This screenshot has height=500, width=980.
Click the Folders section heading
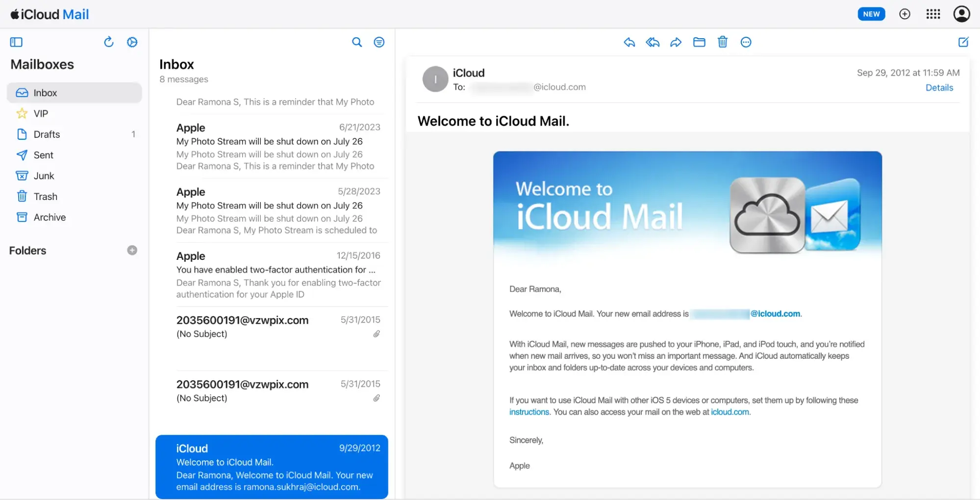click(x=27, y=250)
